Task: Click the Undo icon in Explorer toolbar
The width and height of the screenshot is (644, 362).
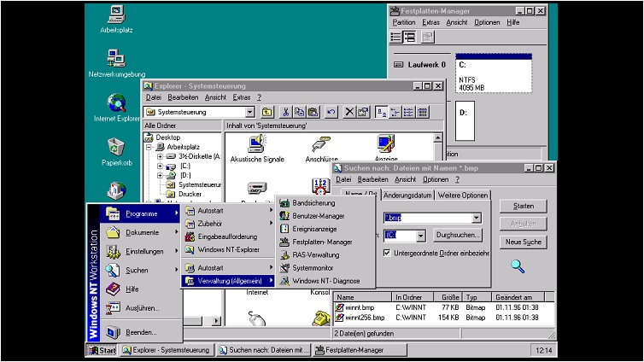Action: 331,112
